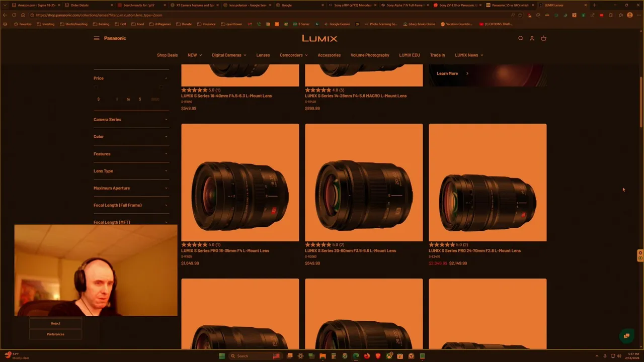This screenshot has width=644, height=362.
Task: Open the account profile icon
Action: (532, 38)
